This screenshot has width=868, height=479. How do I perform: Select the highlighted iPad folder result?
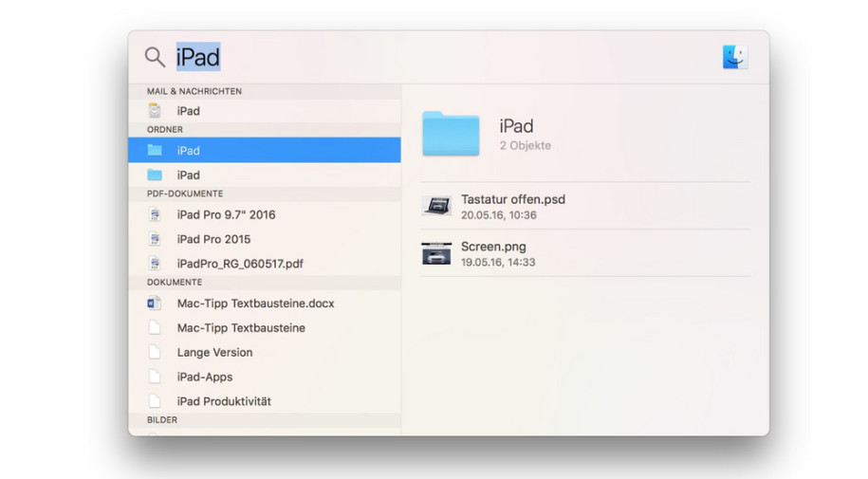click(265, 150)
